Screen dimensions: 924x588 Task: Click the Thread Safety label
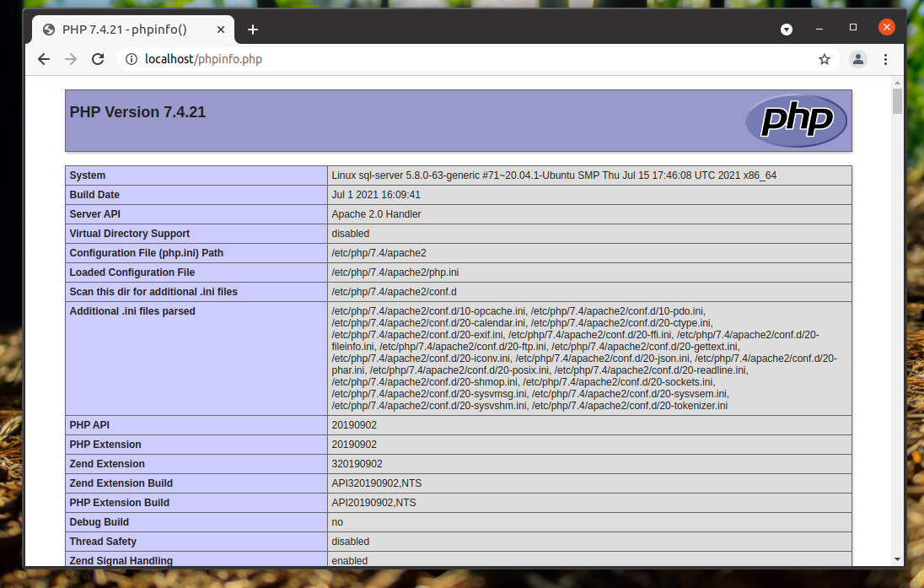[x=103, y=542]
